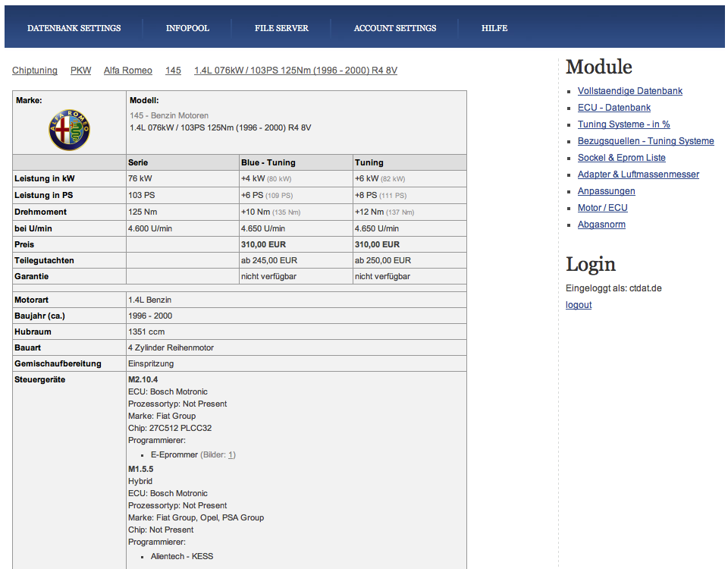Open the Account Settings menu

pos(395,28)
